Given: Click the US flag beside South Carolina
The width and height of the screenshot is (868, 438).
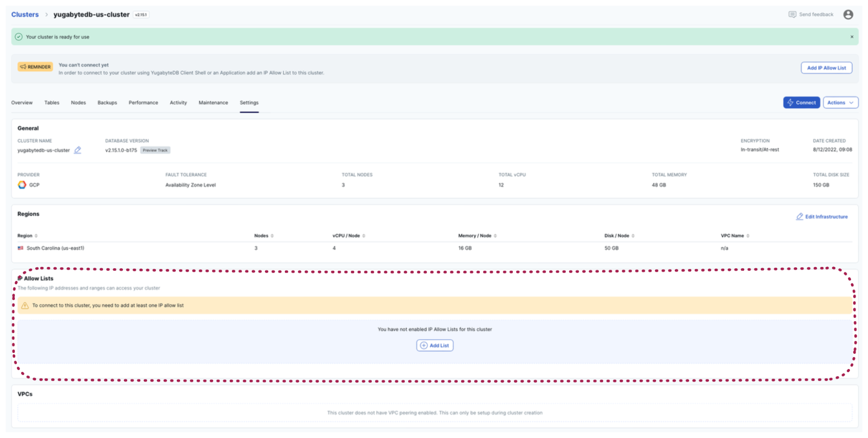Looking at the screenshot, I should (x=20, y=248).
